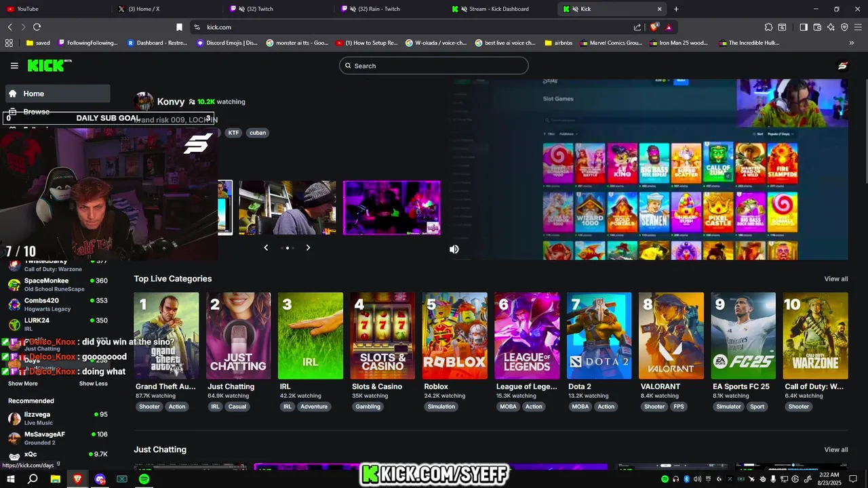This screenshot has height=488, width=868.
Task: Open View all for Just Chatting
Action: (x=835, y=449)
